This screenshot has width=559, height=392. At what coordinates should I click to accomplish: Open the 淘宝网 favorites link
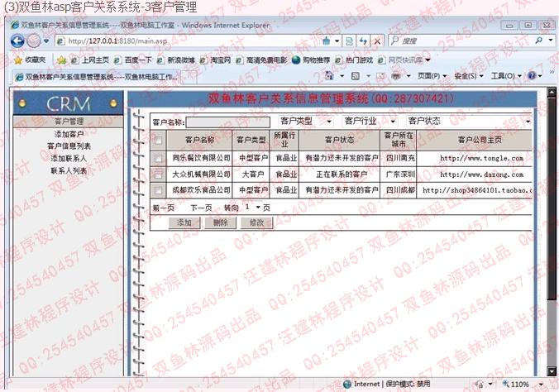[x=216, y=60]
